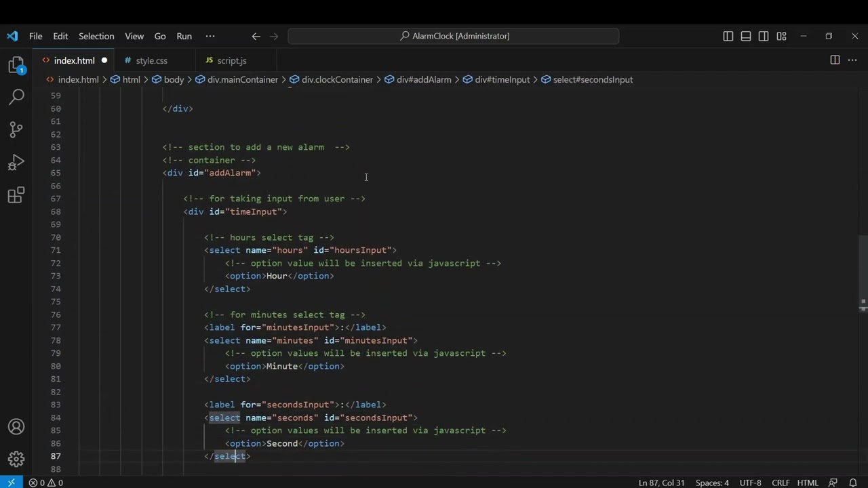Open the Manage gear menu
This screenshot has width=868, height=488.
tap(16, 460)
